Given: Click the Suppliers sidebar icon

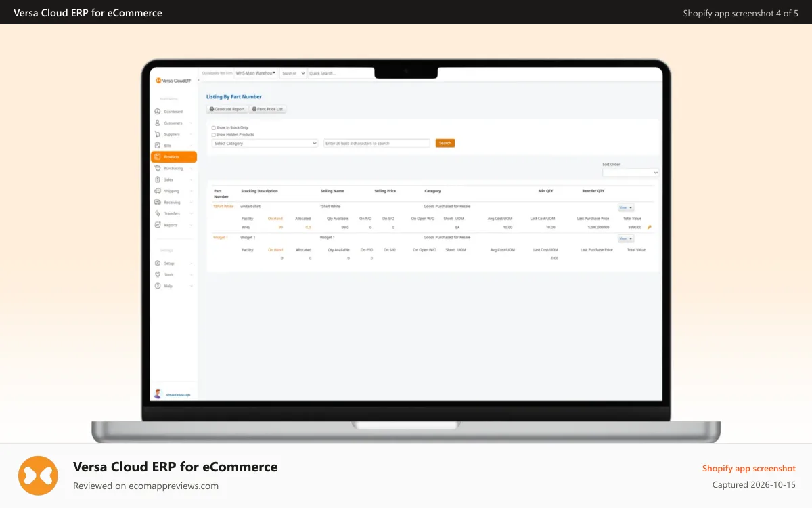Looking at the screenshot, I should point(158,134).
